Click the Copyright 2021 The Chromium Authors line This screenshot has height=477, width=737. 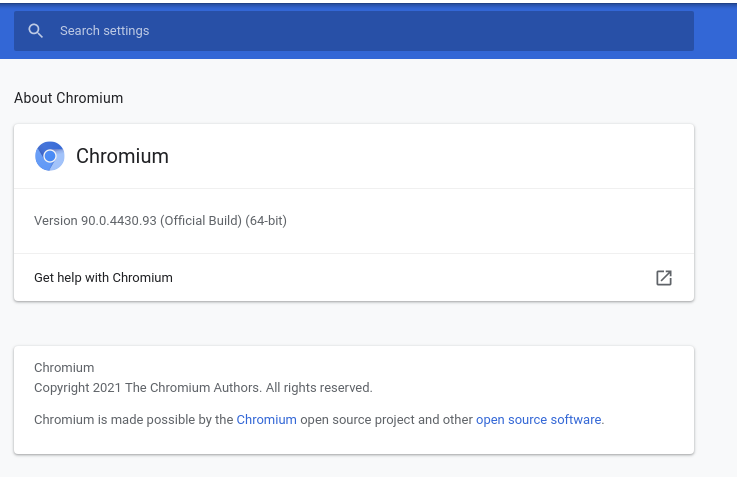pos(203,388)
